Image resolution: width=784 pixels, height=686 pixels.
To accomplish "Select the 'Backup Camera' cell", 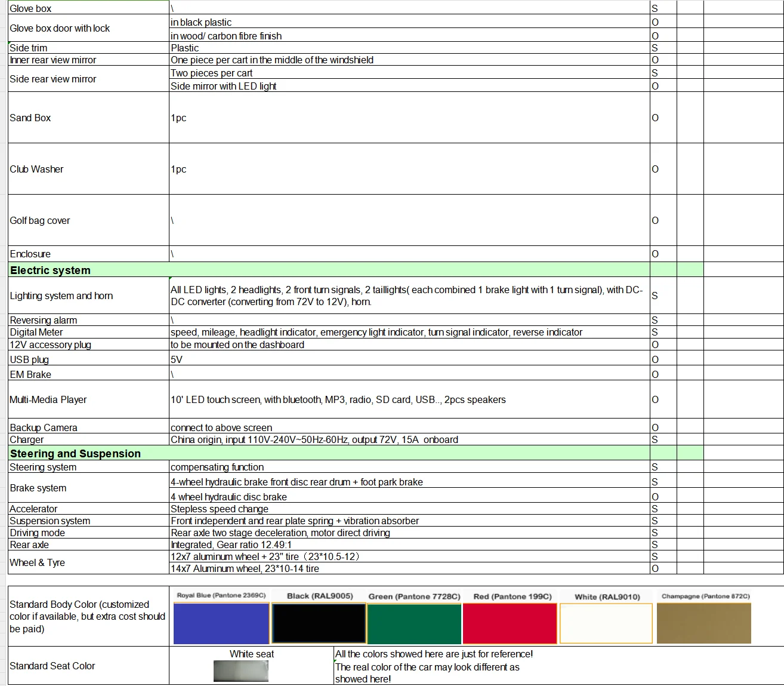I will click(x=88, y=427).
